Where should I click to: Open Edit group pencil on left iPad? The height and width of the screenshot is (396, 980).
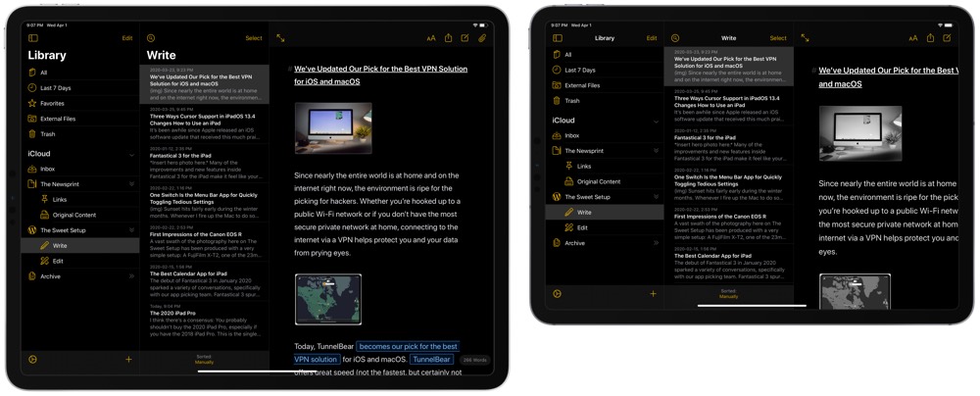[80, 261]
